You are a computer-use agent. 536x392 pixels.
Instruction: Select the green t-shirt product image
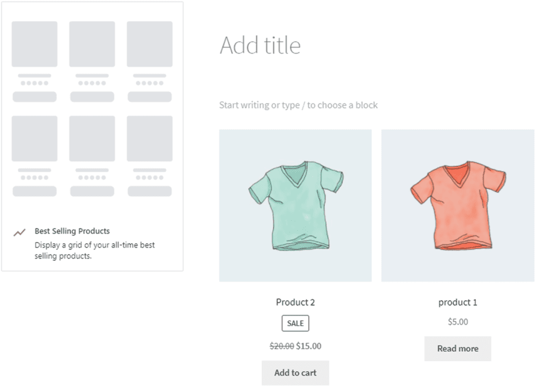coord(295,206)
